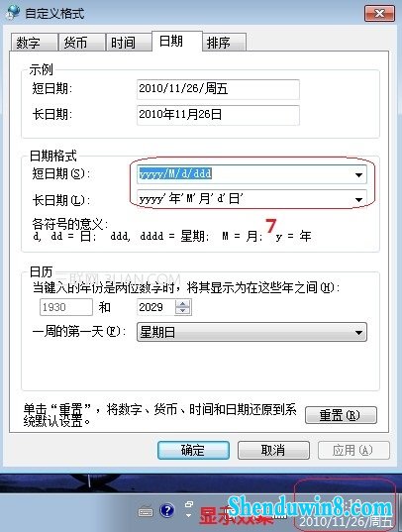Click the blue help icon in taskbar
The image size is (402, 532).
(167, 510)
